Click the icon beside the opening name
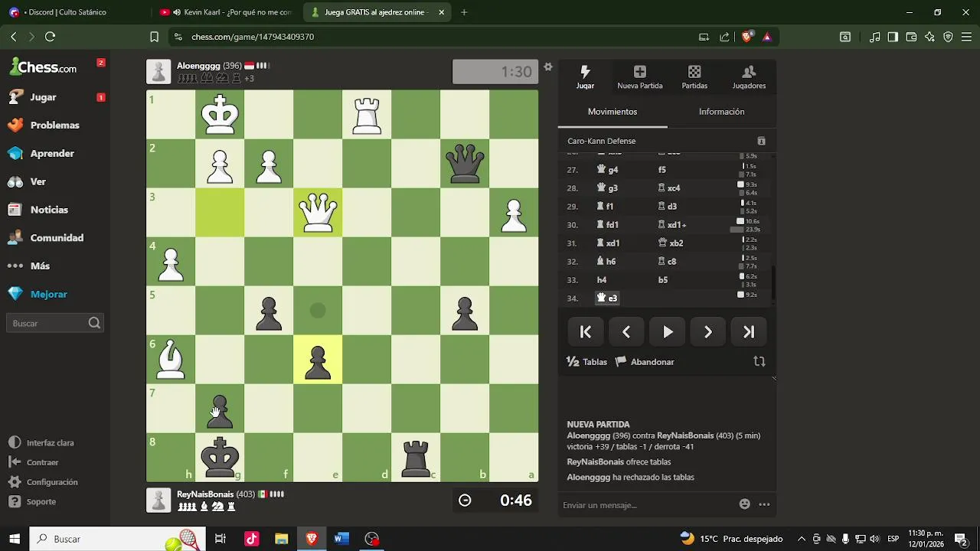 761,141
